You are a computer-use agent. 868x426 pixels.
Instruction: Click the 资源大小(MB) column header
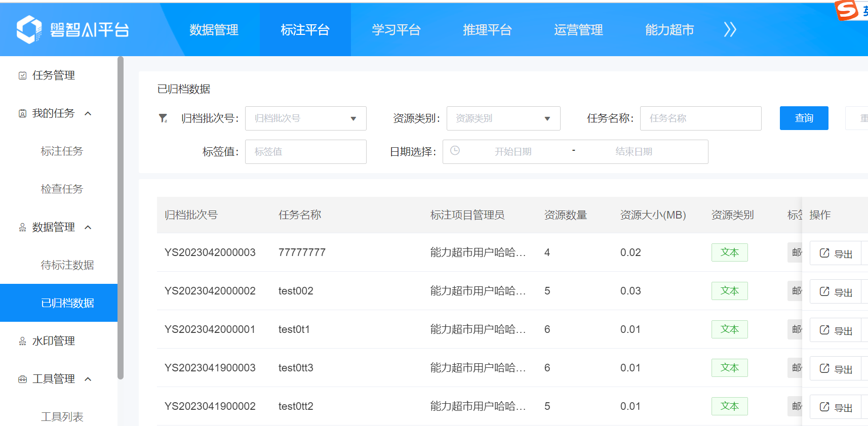click(653, 215)
